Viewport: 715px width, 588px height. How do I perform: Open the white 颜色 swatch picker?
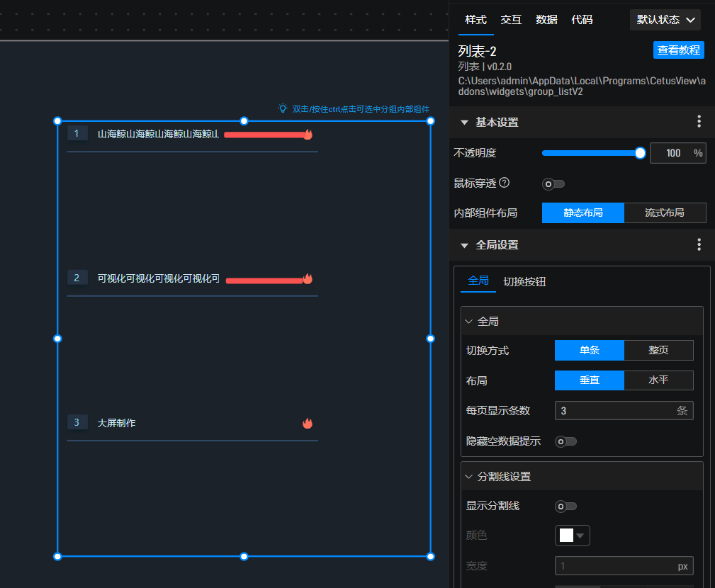572,536
